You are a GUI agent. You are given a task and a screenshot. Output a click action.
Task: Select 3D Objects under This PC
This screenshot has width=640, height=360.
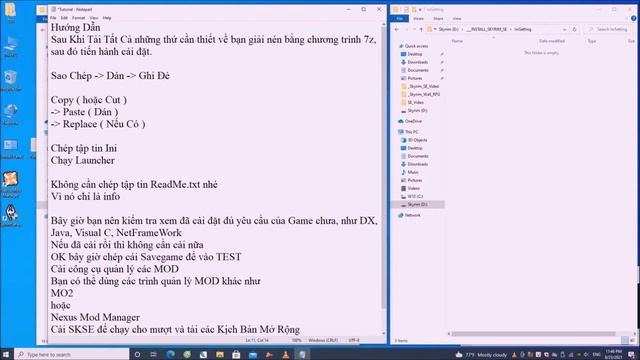(414, 140)
